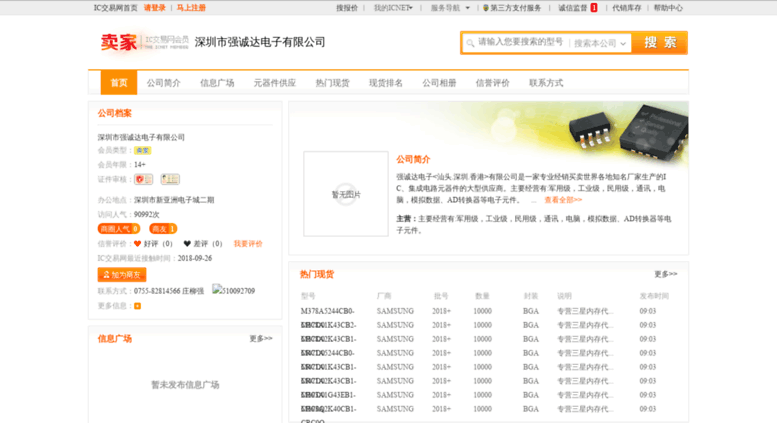777x423 pixels.
Task: Click the second certificate verification icon
Action: [170, 179]
